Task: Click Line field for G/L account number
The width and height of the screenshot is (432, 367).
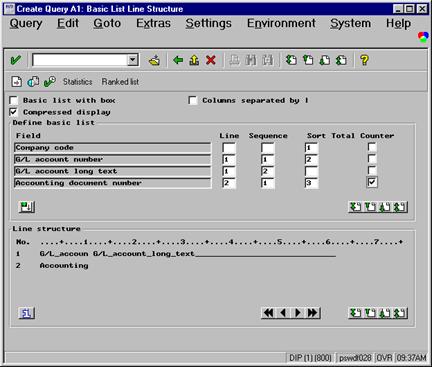Action: pos(229,159)
